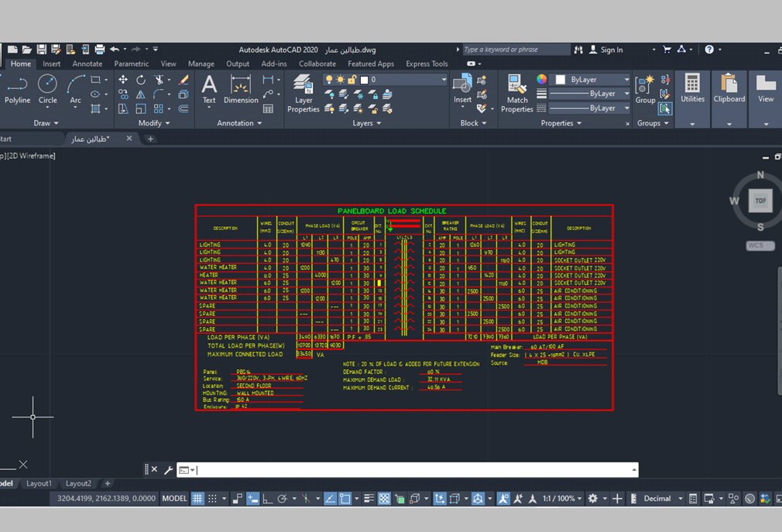Switch to the Express Tools tab

[427, 63]
